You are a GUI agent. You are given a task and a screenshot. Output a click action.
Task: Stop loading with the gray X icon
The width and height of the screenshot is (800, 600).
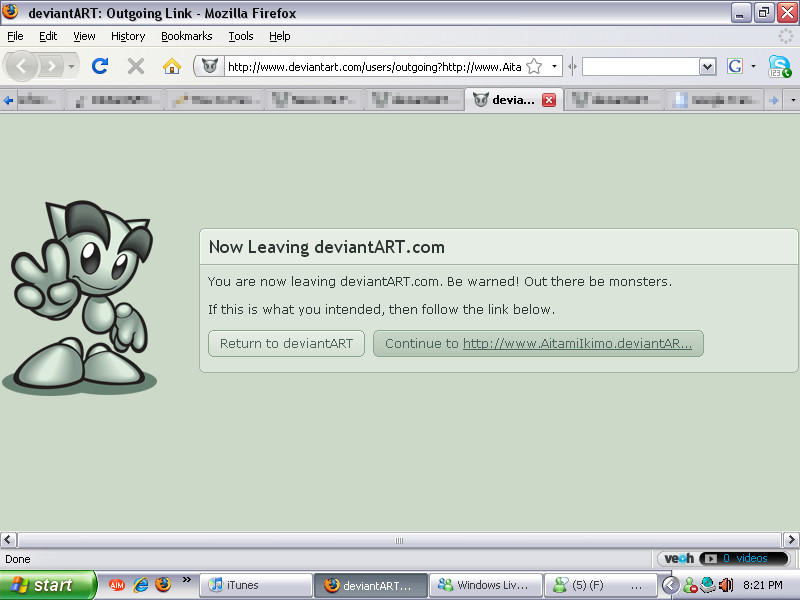pos(136,66)
